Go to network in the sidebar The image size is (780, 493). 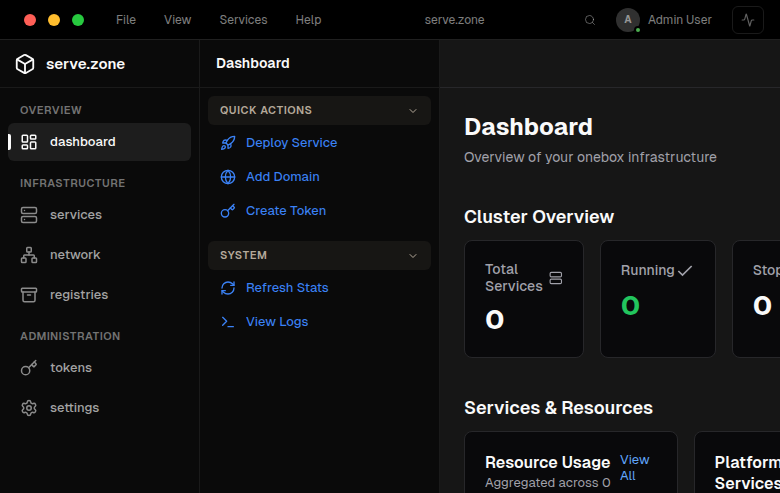[x=75, y=255]
